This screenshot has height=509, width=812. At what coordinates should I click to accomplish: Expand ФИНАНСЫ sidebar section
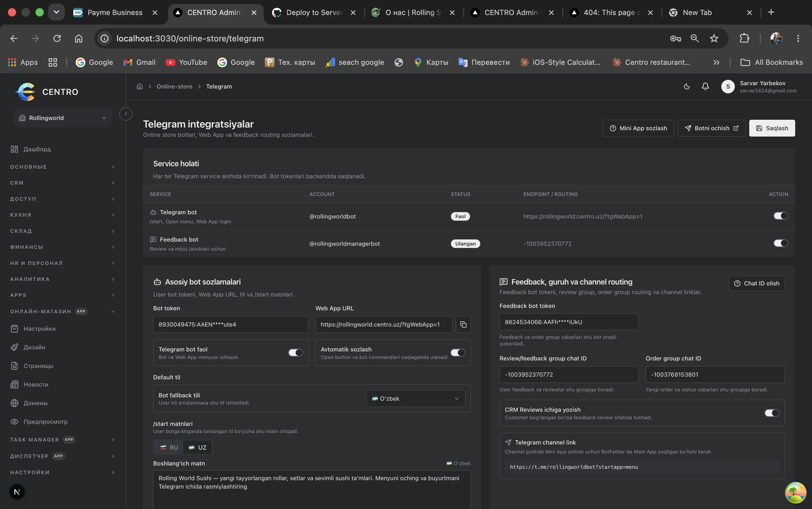point(62,247)
